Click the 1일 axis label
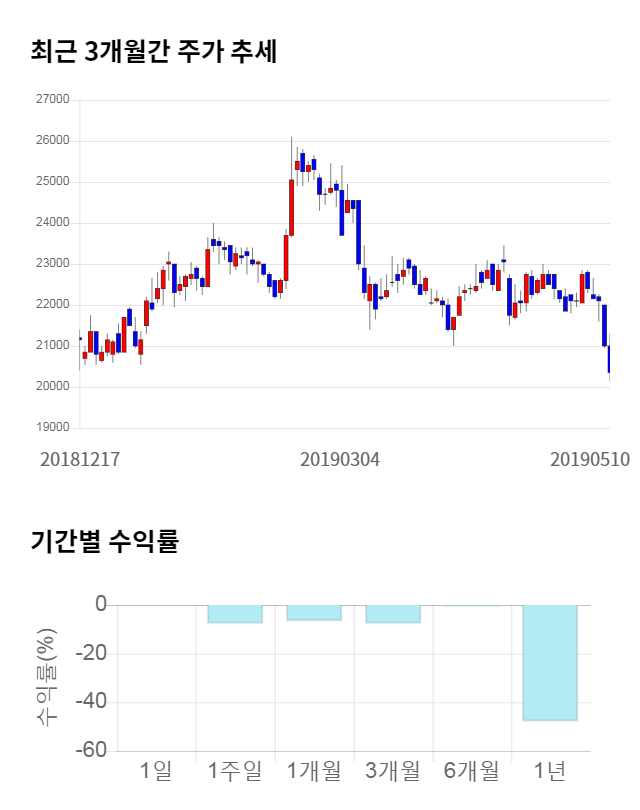640x810 pixels. 157,771
